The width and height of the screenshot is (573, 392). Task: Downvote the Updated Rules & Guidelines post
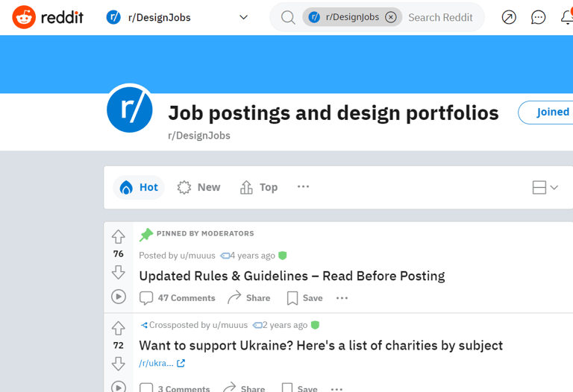point(119,272)
